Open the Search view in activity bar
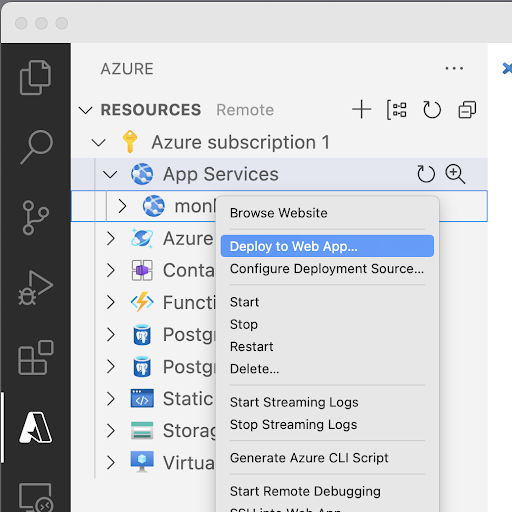Viewport: 512px width, 512px height. [x=36, y=147]
